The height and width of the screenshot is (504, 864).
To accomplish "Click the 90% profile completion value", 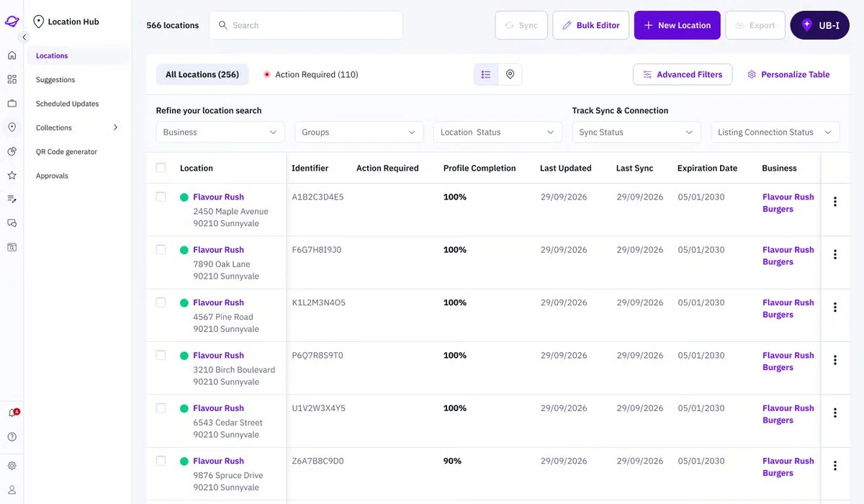I will click(452, 461).
